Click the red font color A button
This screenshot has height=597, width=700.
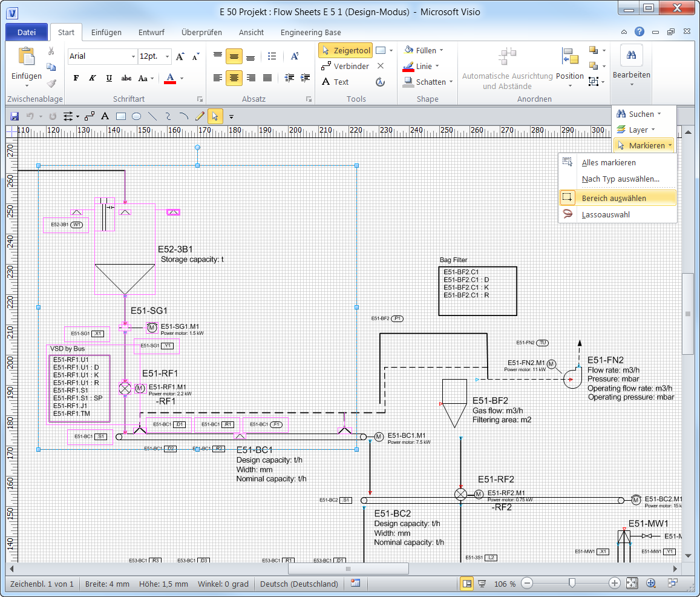pyautogui.click(x=170, y=78)
